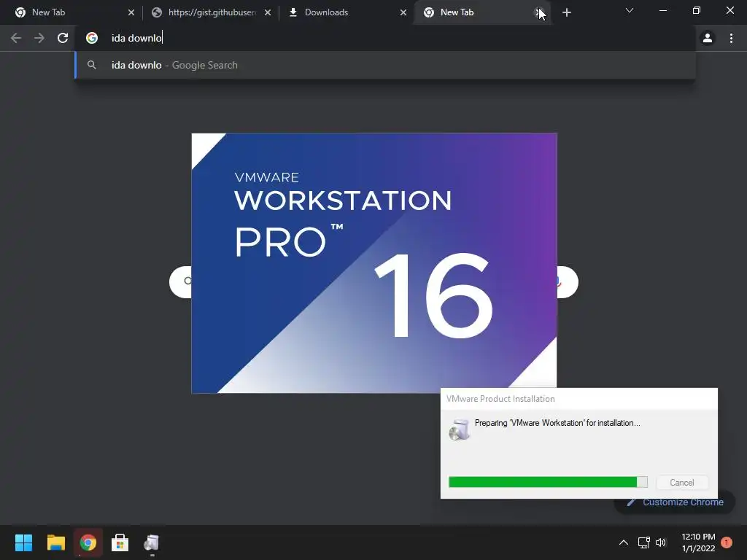Switch to the Downloads tab

coord(347,12)
